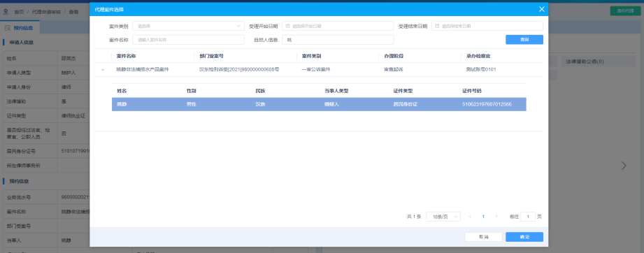This screenshot has width=644, height=253.
Task: Click the 一审公诉案件 cell
Action: pos(316,69)
